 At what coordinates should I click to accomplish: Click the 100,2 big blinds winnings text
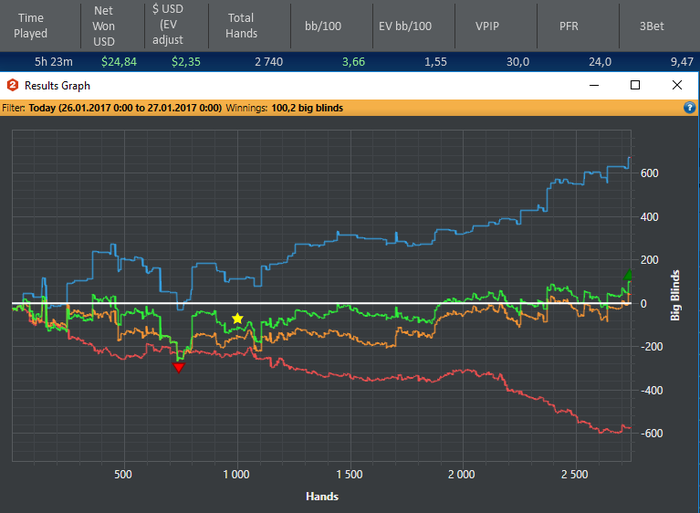tap(307, 108)
